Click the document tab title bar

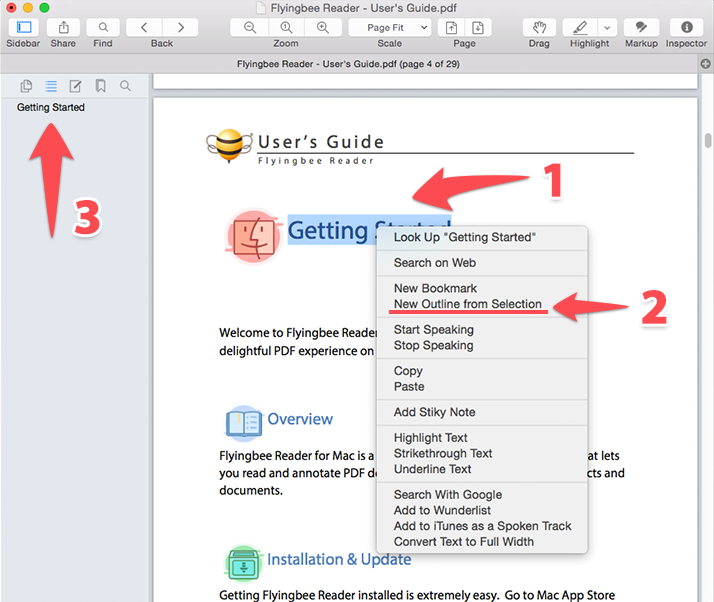[348, 64]
